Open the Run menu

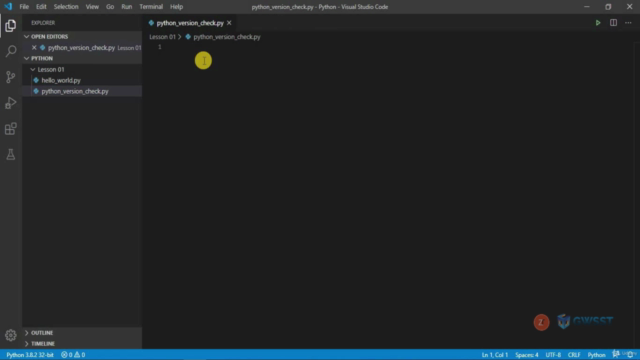tap(127, 7)
